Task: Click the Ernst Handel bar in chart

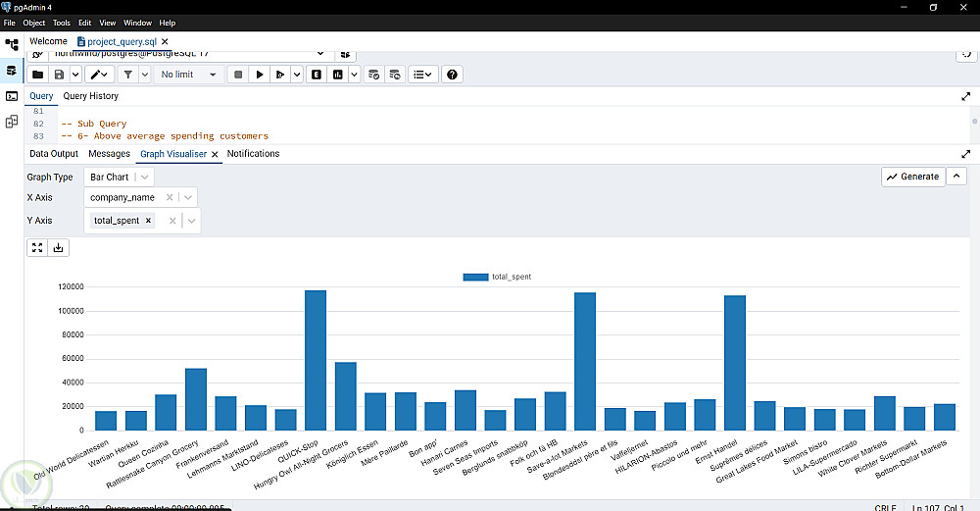Action: point(735,363)
